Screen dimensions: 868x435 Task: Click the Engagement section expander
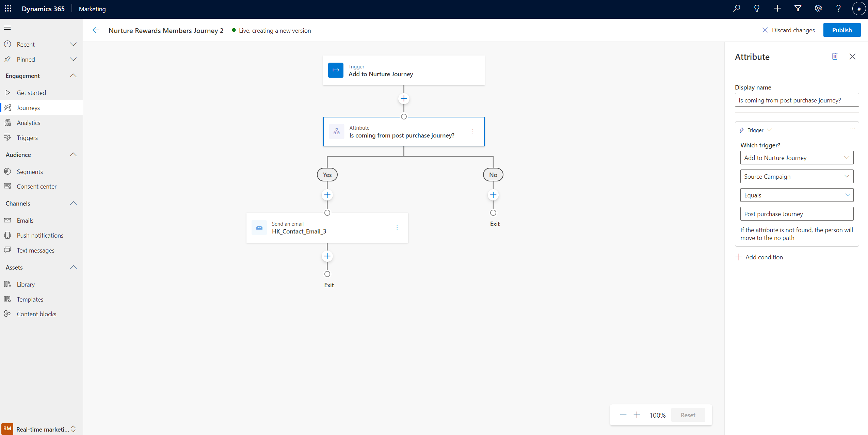tap(72, 76)
